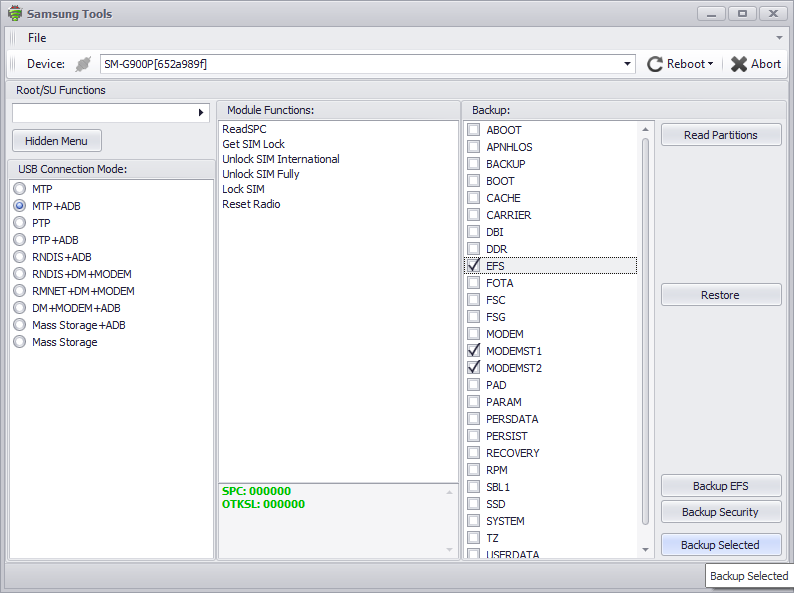This screenshot has height=593, width=794.
Task: Select ReadSPC module function
Action: click(x=244, y=129)
